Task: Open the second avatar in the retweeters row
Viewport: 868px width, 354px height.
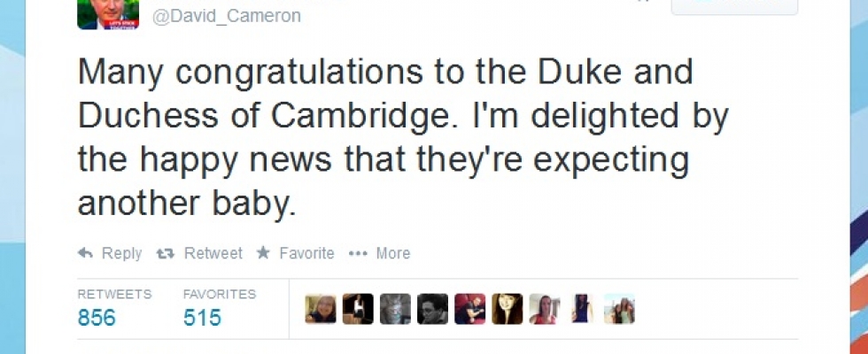Action: click(358, 309)
